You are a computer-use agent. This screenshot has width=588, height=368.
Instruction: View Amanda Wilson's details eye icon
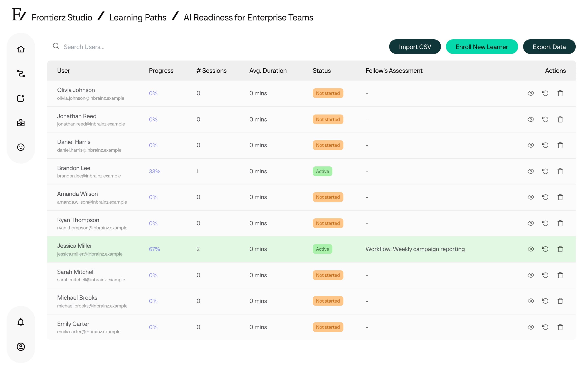click(531, 197)
